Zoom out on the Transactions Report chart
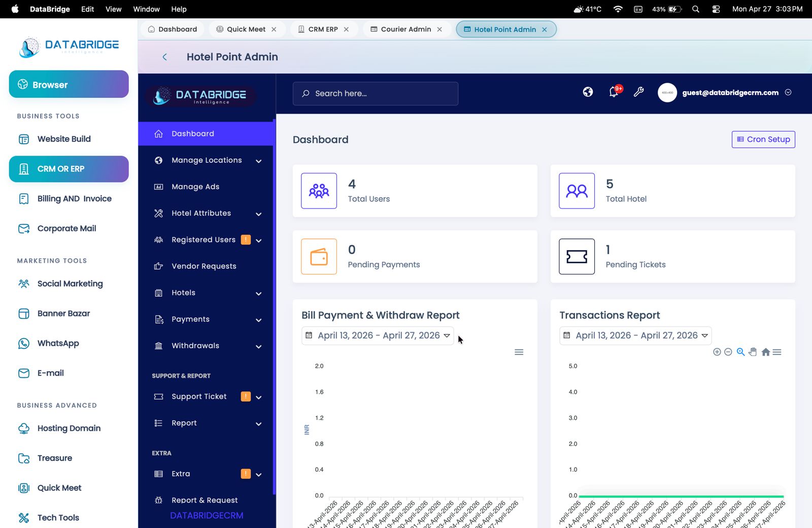 point(728,352)
